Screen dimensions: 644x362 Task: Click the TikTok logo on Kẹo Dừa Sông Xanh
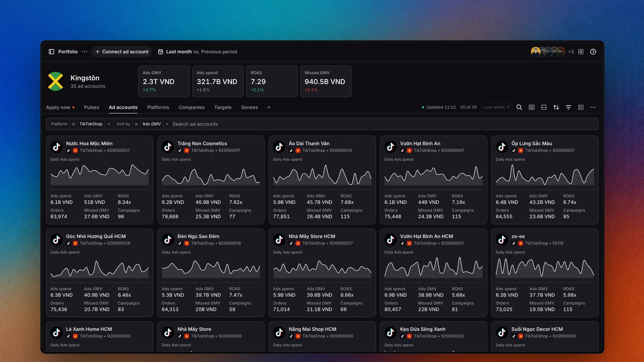[390, 333]
